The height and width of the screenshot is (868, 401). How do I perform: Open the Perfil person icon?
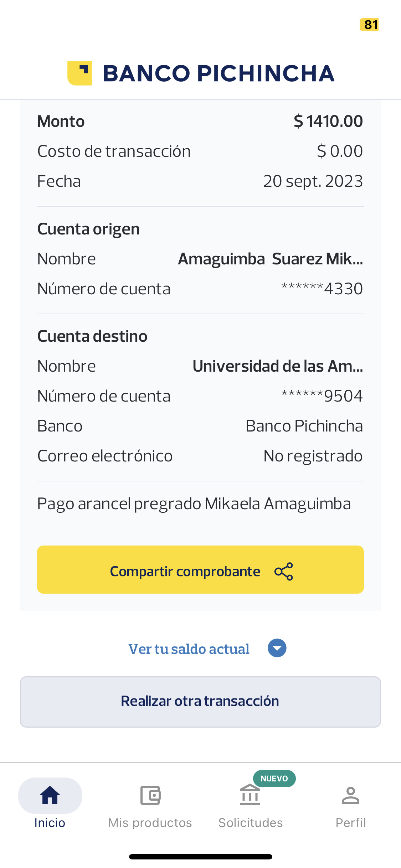coord(351,795)
